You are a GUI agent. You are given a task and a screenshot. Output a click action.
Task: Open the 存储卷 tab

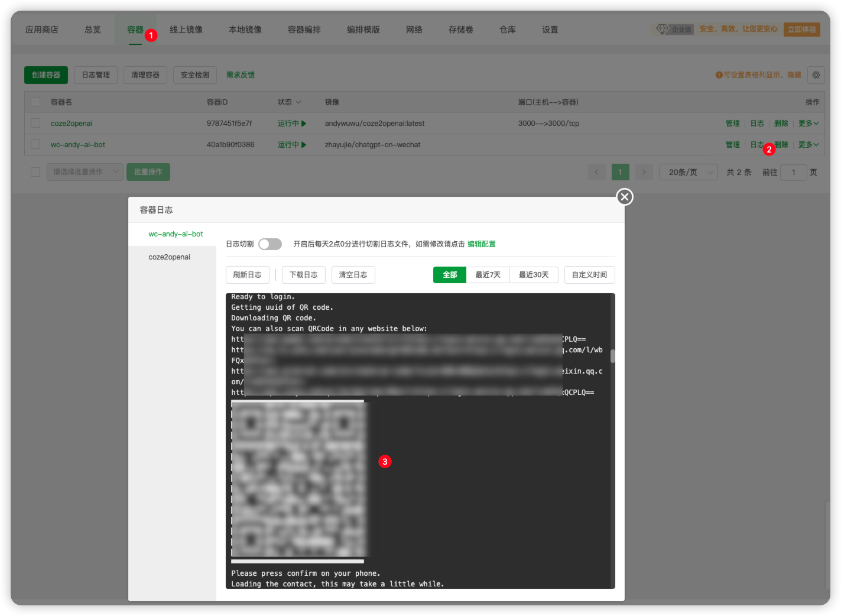click(461, 30)
